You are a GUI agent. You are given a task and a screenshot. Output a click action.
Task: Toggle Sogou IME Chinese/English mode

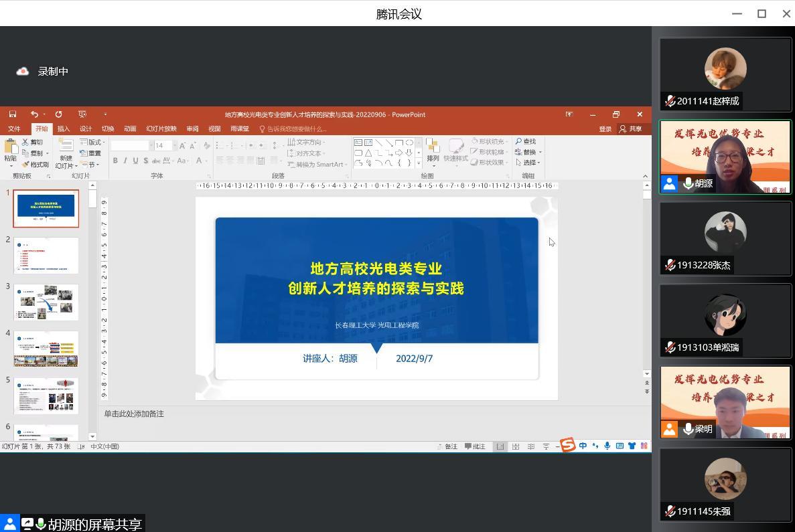click(x=583, y=446)
